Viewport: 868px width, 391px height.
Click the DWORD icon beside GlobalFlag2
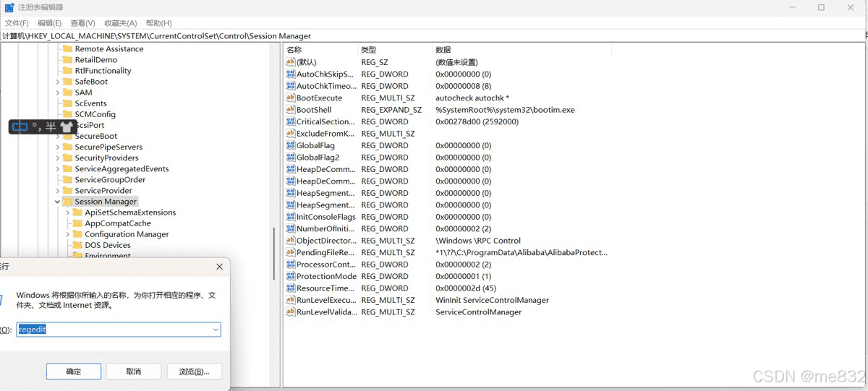(x=291, y=157)
